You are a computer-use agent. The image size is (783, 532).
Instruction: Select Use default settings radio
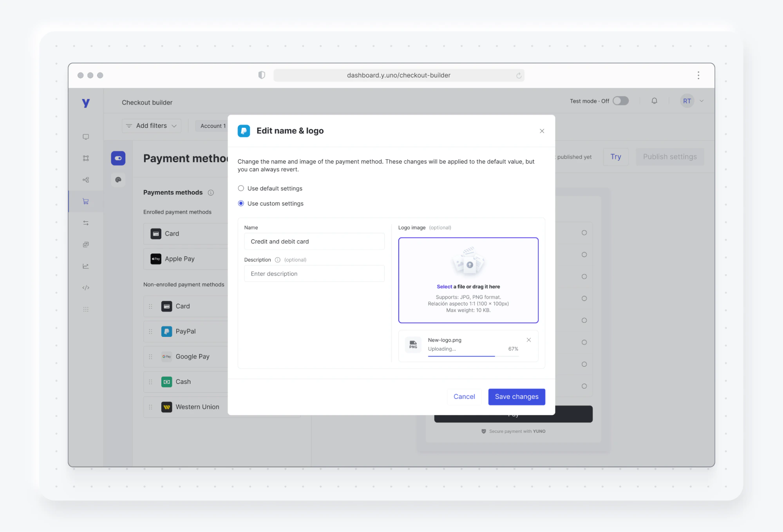coord(241,188)
